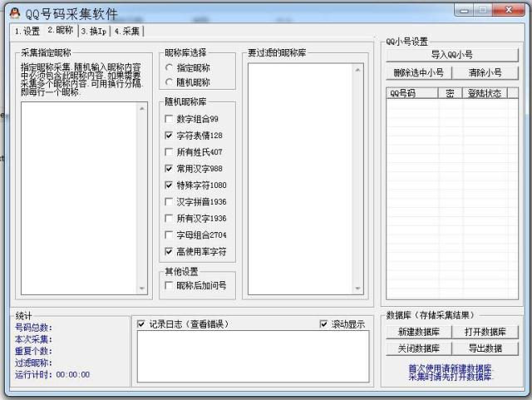Disable the 特殊字符1080 checkbox
Image resolution: width=532 pixels, height=400 pixels.
point(195,185)
